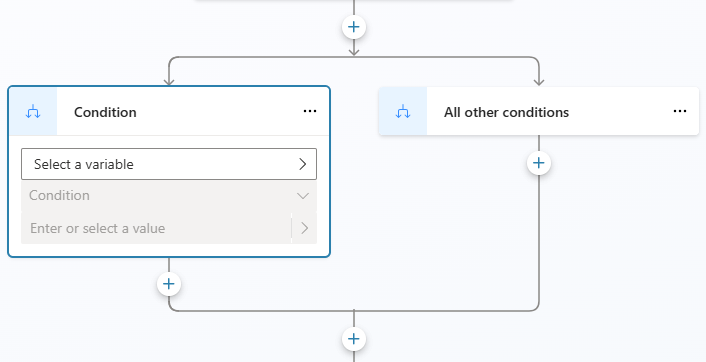Click the Condition operator dropdown's down chevron
The height and width of the screenshot is (362, 706).
tap(303, 196)
